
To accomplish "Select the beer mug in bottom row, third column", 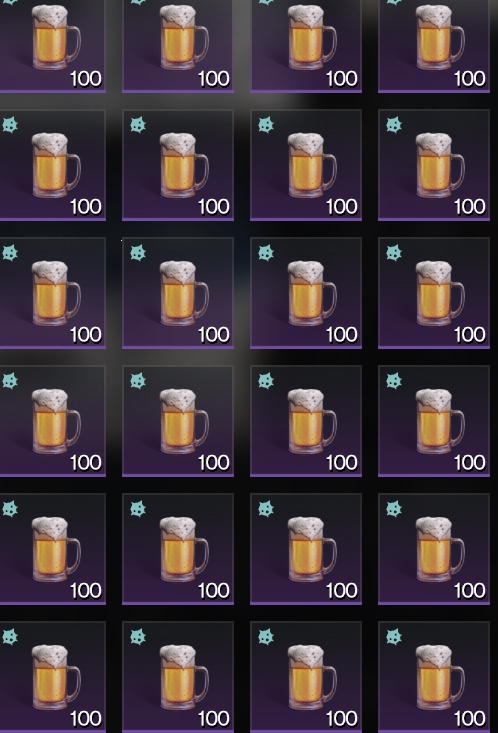I will click(312, 677).
